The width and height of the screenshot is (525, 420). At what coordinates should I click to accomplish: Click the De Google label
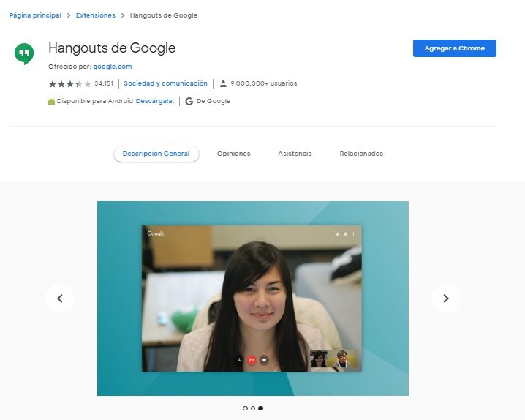(x=214, y=101)
